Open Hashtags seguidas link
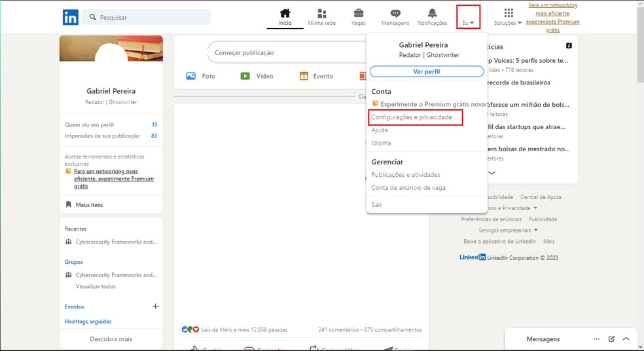 tap(88, 322)
